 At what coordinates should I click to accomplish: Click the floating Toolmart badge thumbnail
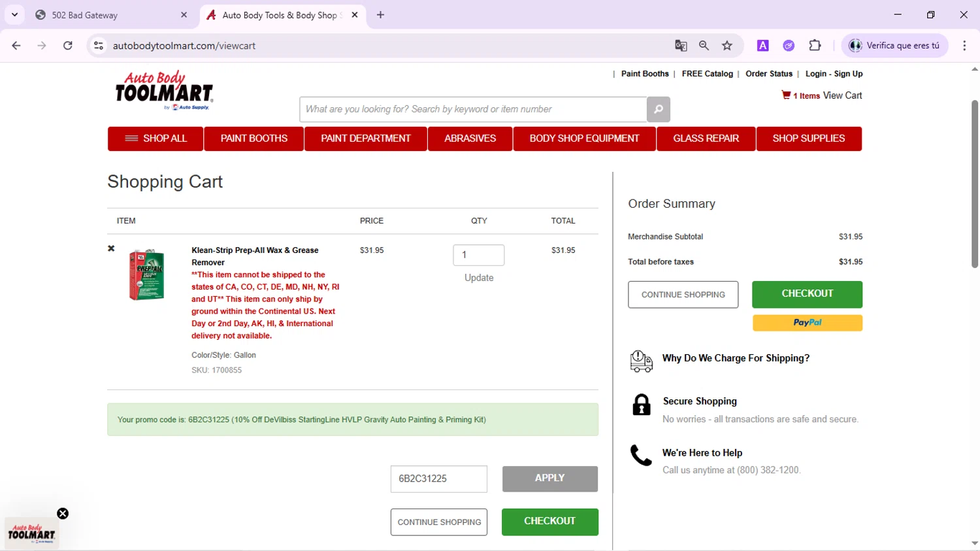click(31, 534)
